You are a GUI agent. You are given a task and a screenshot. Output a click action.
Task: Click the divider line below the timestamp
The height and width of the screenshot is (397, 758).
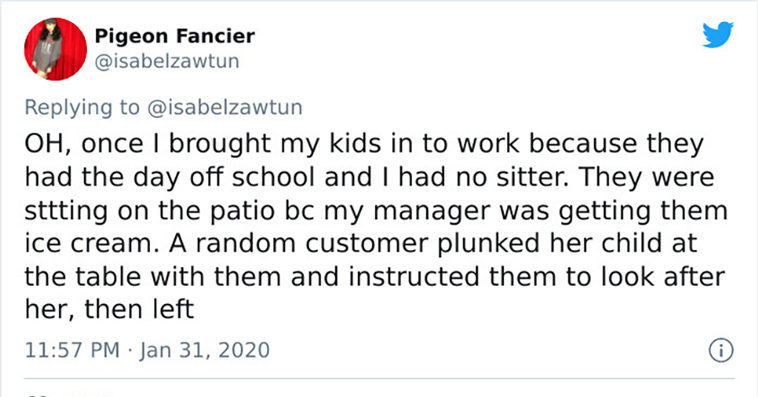pyautogui.click(x=379, y=378)
